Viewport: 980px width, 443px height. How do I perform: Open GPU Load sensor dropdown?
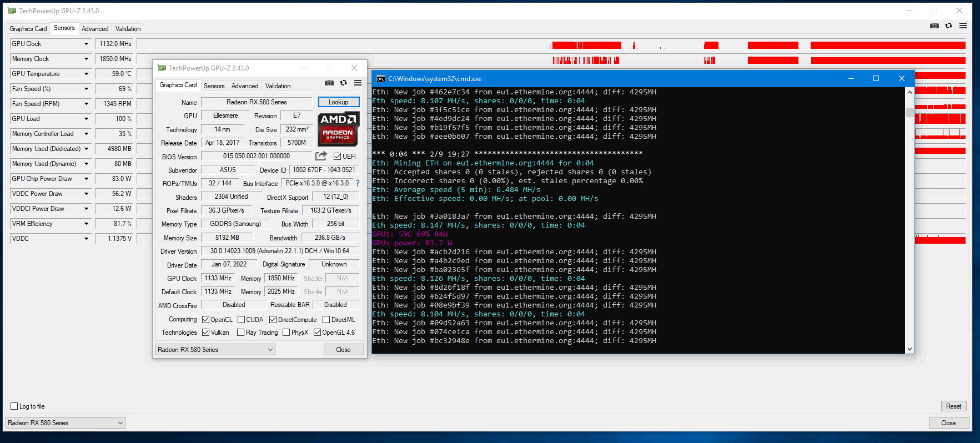pyautogui.click(x=86, y=119)
